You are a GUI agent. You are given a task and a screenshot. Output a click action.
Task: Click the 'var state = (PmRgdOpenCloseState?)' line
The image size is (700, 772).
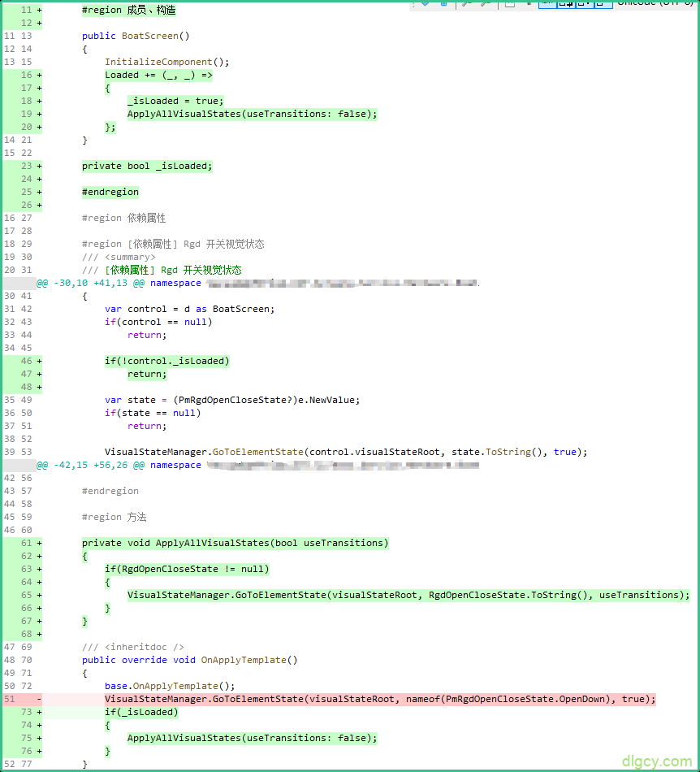[231, 400]
